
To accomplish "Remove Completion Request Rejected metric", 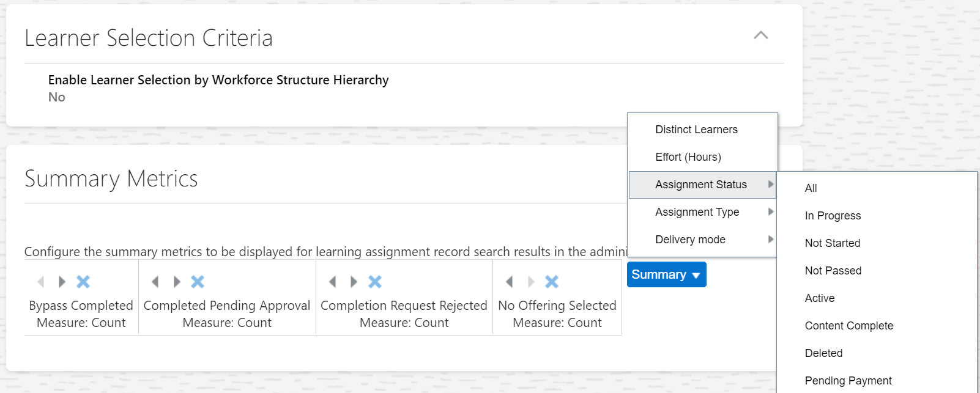I will tap(375, 282).
